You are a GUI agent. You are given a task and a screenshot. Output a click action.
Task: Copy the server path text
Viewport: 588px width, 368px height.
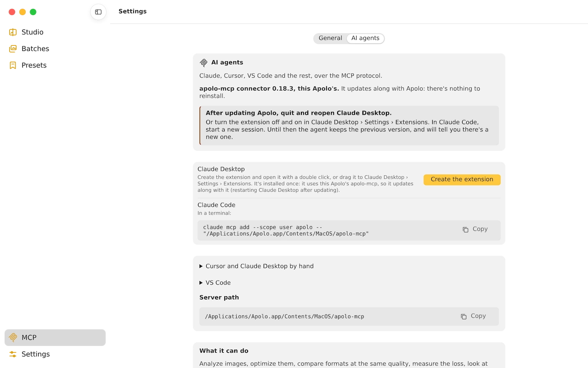(473, 316)
